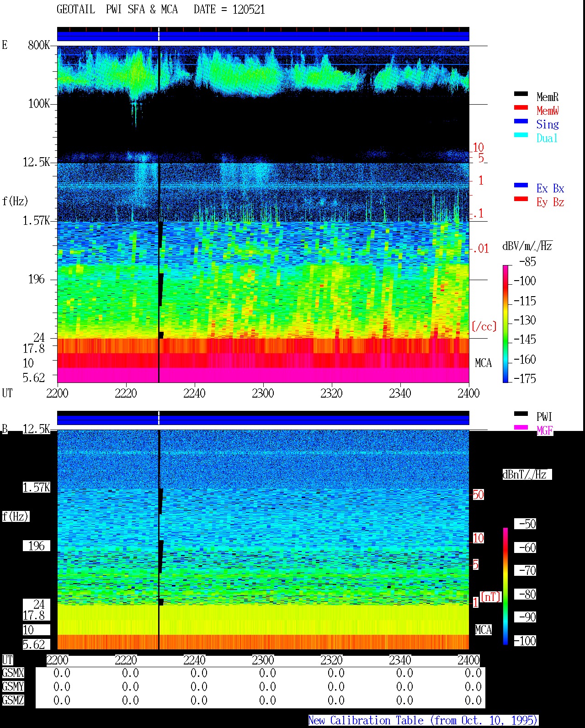Click the red .01 density scale value
The image size is (585, 728).
(481, 249)
